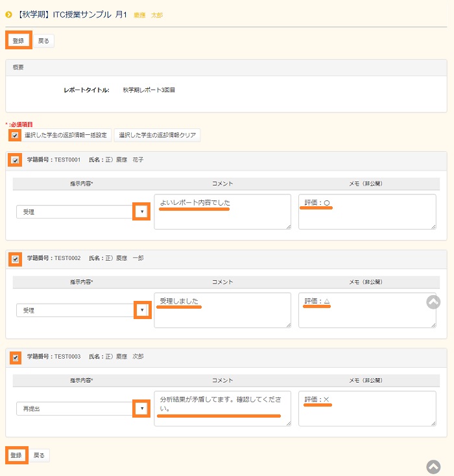Image resolution: width=454 pixels, height=476 pixels.
Task: Click 選択した学生の返却情報一括設定 button
Action: (x=66, y=135)
